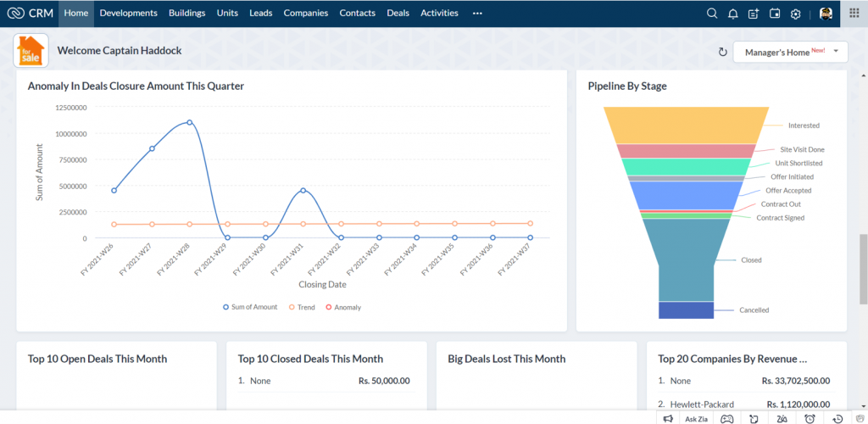Open the calendar icon in header

click(x=775, y=14)
